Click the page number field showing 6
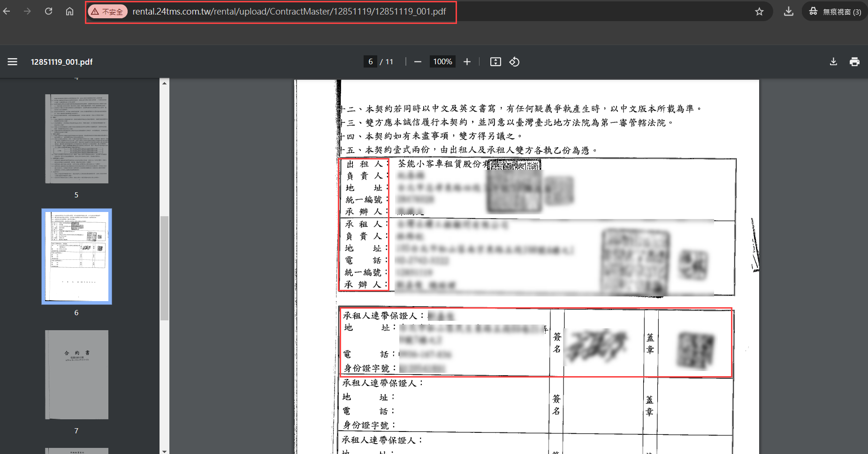Viewport: 868px width, 454px height. (x=370, y=62)
